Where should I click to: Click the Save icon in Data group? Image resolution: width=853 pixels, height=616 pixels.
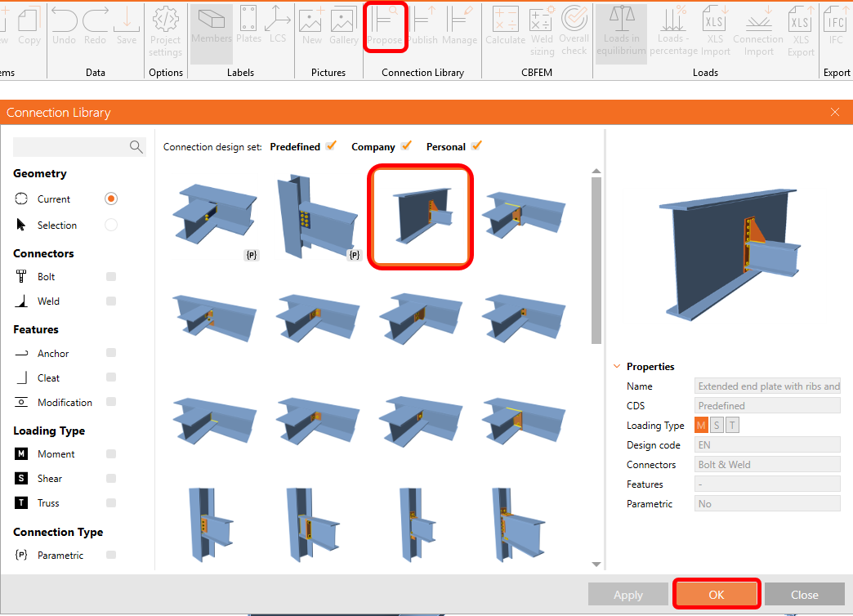[x=126, y=25]
